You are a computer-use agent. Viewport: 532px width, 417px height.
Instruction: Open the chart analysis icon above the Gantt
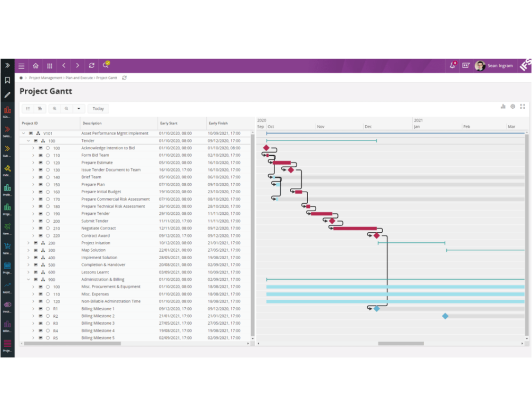(x=503, y=107)
